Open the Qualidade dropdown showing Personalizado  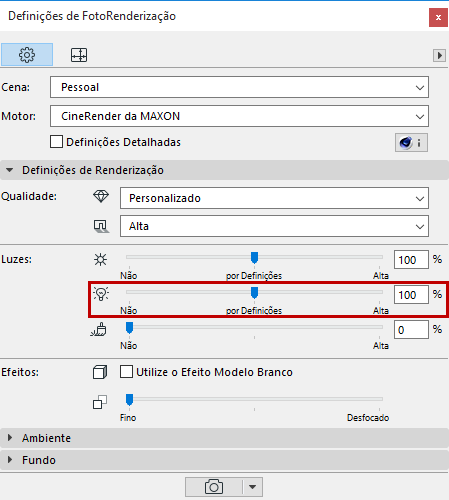[x=274, y=198]
